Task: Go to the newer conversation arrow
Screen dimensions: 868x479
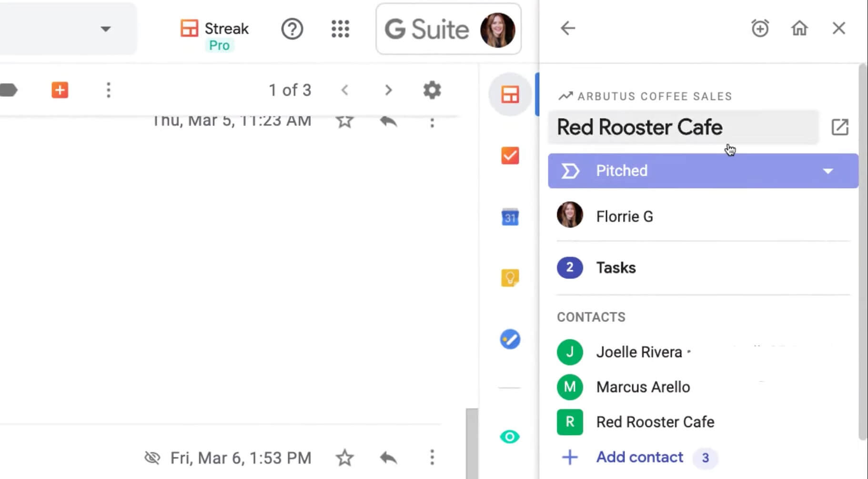Action: tap(345, 90)
